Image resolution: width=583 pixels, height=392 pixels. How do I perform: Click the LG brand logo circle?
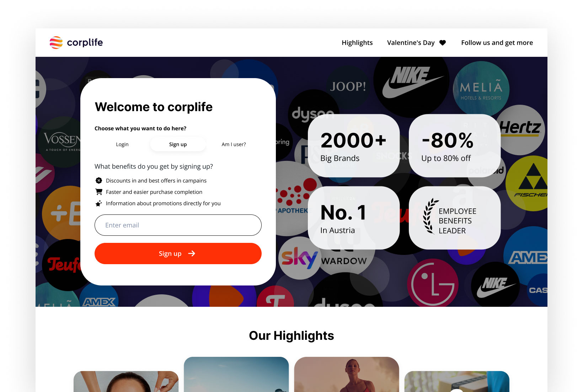coord(433,284)
